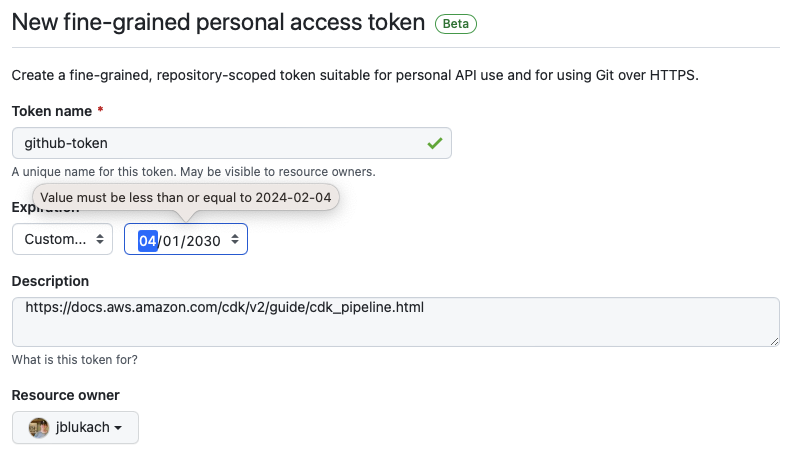Image resolution: width=798 pixels, height=463 pixels.
Task: Grab the Description textarea resize handle
Action: click(x=774, y=341)
